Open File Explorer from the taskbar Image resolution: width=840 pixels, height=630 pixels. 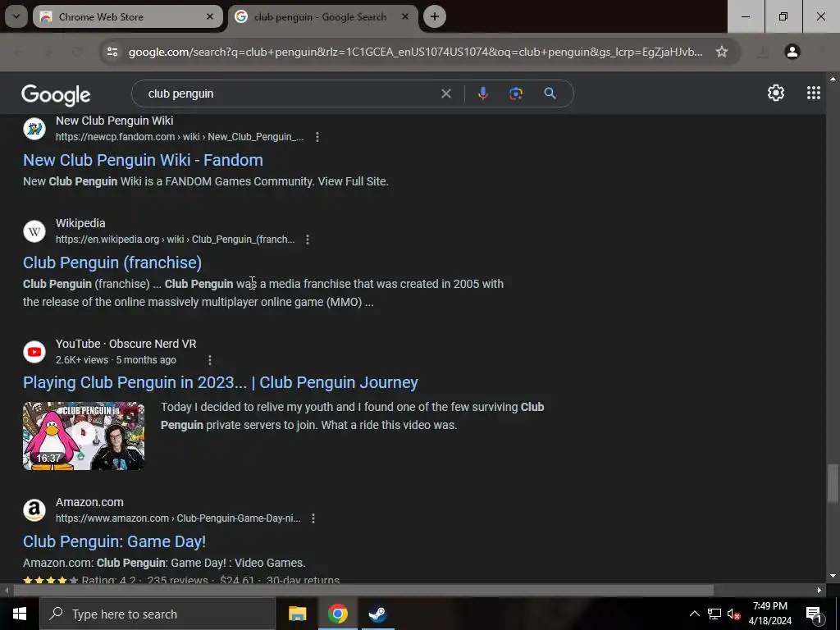coord(297,614)
